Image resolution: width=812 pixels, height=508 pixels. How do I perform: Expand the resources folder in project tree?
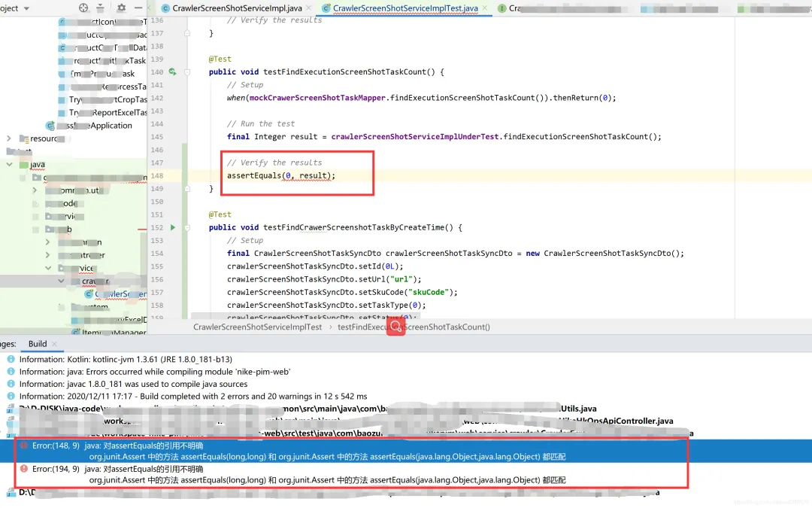click(x=9, y=138)
